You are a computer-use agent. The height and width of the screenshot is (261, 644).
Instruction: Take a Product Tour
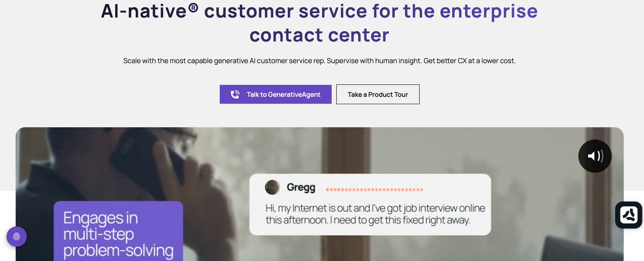click(378, 94)
